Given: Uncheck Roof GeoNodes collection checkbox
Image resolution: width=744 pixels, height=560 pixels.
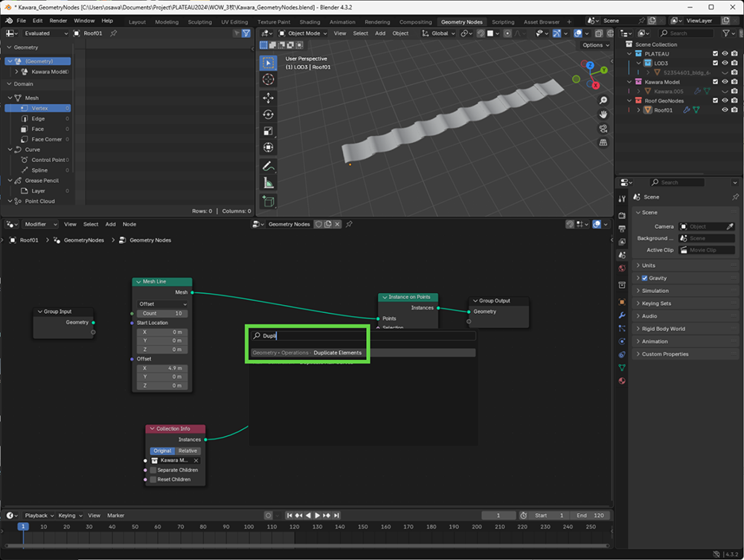Looking at the screenshot, I should (x=716, y=100).
